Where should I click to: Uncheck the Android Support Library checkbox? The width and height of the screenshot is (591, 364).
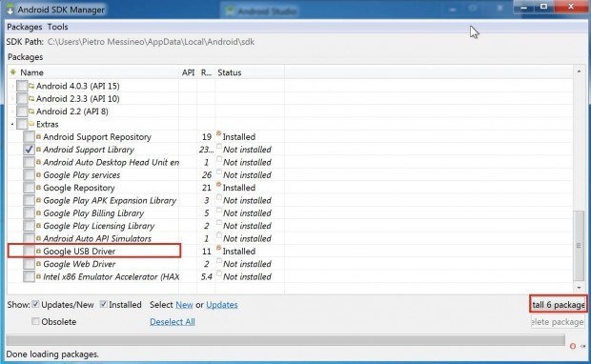pyautogui.click(x=29, y=150)
